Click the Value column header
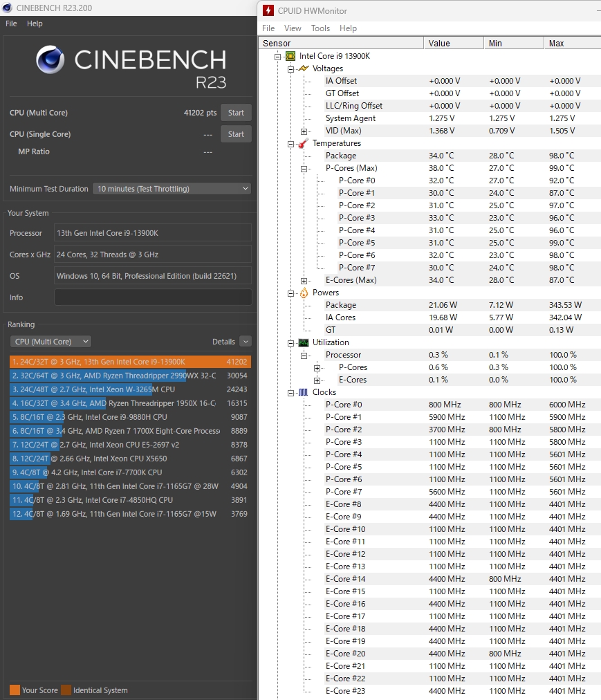The image size is (601, 700). [x=454, y=44]
